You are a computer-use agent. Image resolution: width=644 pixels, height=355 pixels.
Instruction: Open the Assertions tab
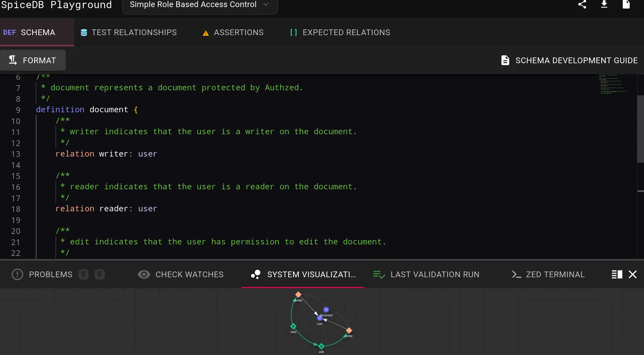[233, 32]
